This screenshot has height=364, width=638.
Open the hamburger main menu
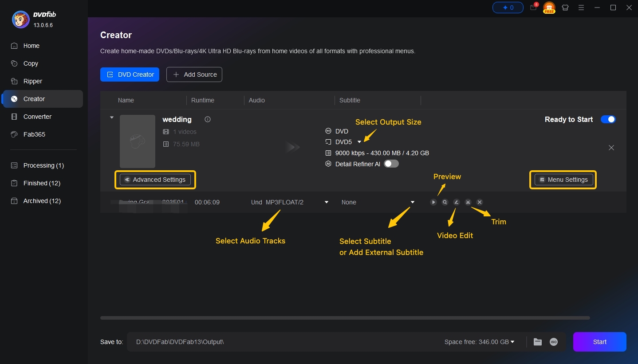[581, 8]
